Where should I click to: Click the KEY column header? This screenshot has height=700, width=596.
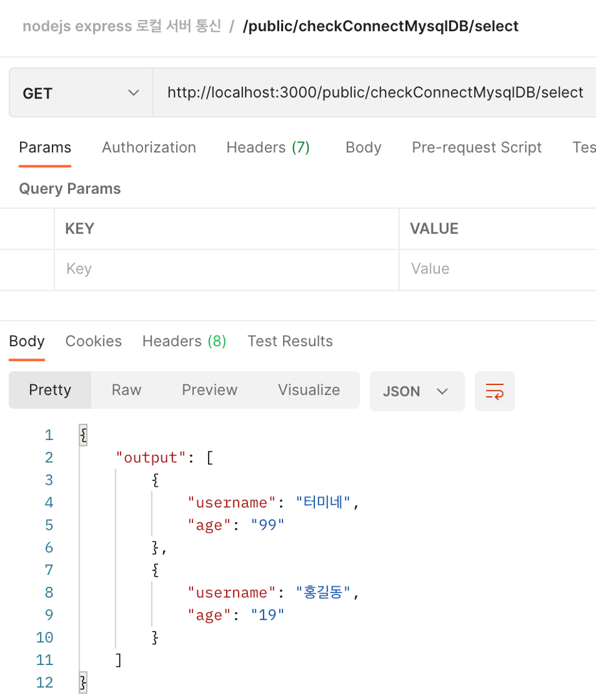[80, 229]
